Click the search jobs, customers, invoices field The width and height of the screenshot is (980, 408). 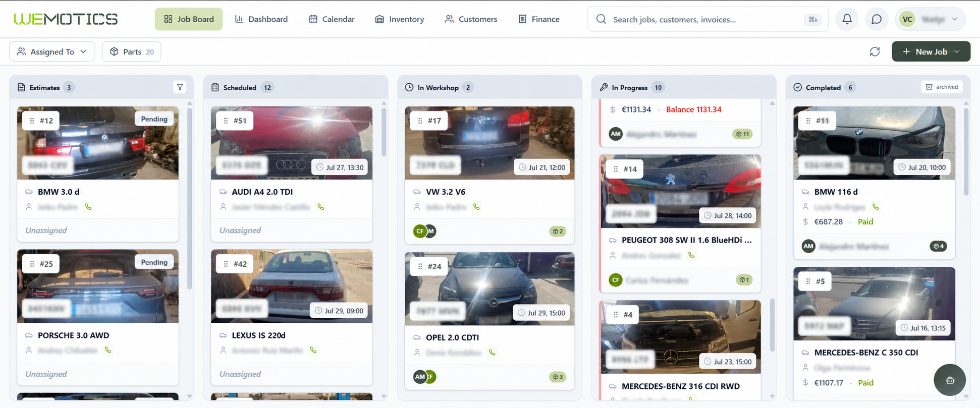pos(707,19)
